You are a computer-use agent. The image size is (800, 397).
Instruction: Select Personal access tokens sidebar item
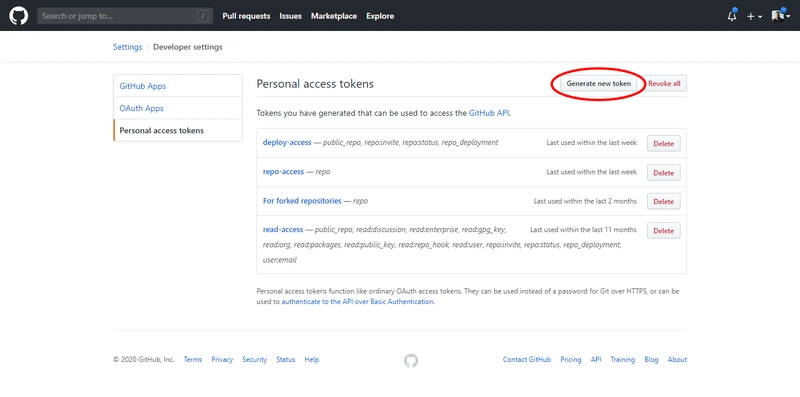click(x=178, y=131)
